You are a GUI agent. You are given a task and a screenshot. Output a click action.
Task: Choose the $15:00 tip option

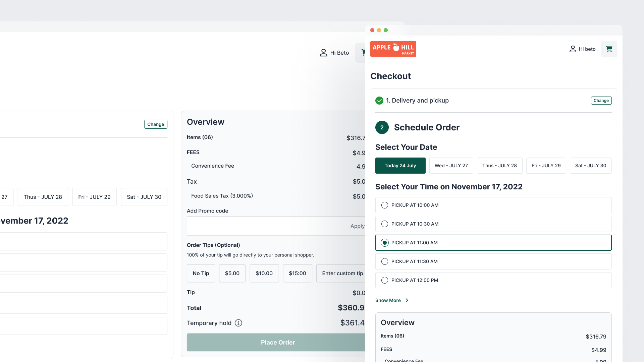[298, 274]
